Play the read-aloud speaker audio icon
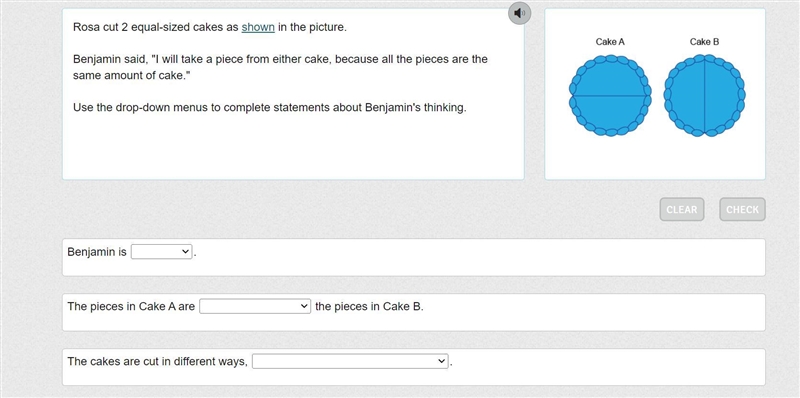 (519, 13)
